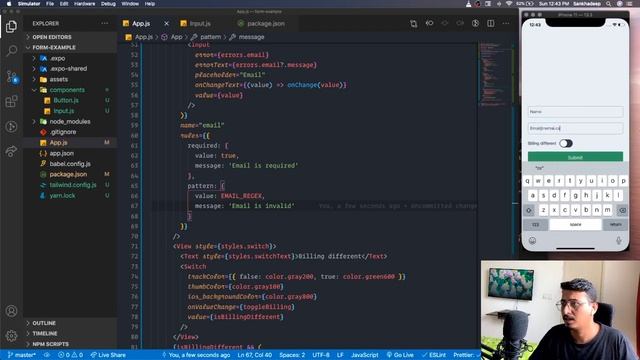
Task: Expand the .expo folder
Action: point(70,58)
